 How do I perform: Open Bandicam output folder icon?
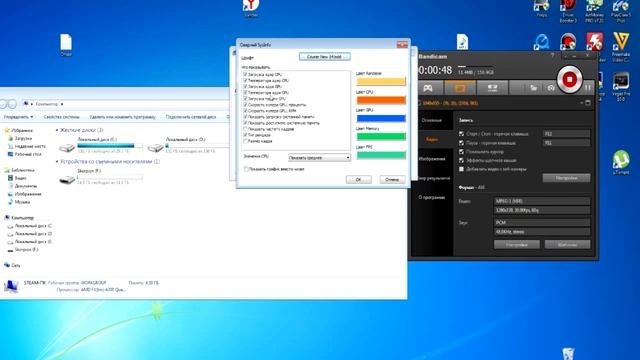533,88
